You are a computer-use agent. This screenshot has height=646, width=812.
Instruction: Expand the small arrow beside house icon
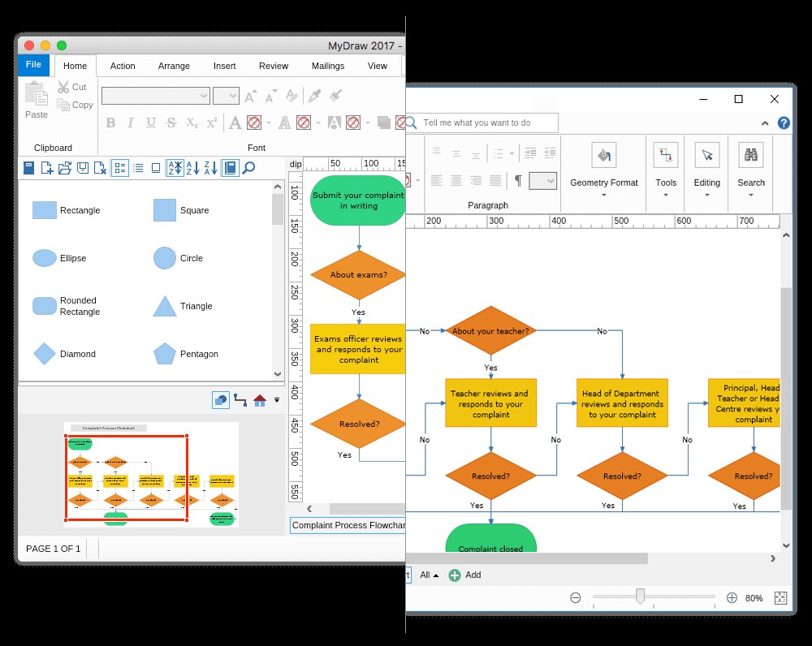click(x=277, y=400)
